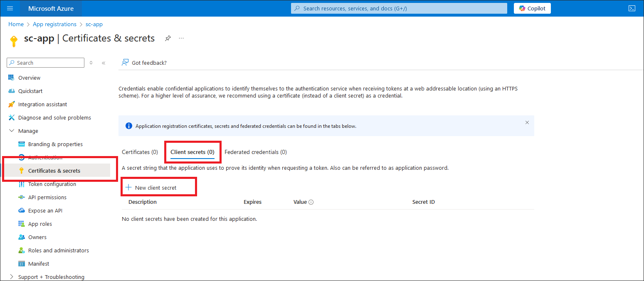Collapse the sidebar with double chevron
Screen dimensions: 644x281
coord(104,63)
